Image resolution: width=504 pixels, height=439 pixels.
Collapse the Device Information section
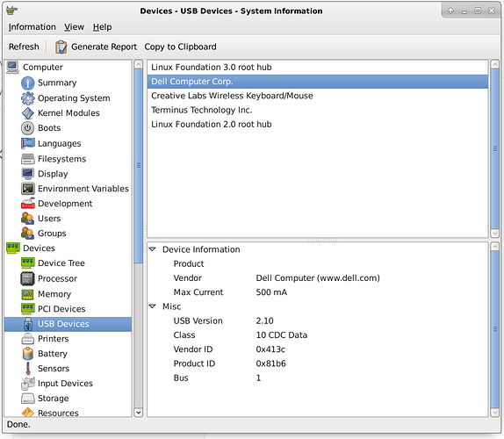pos(153,249)
